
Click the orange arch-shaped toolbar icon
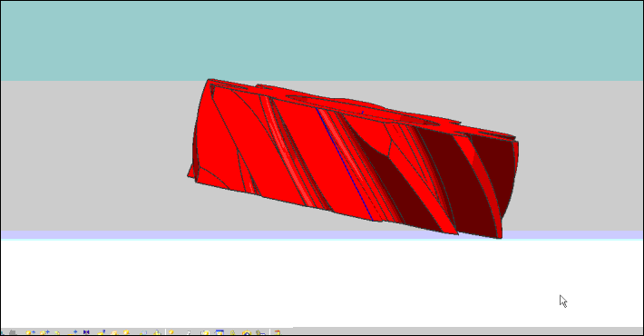247,332
